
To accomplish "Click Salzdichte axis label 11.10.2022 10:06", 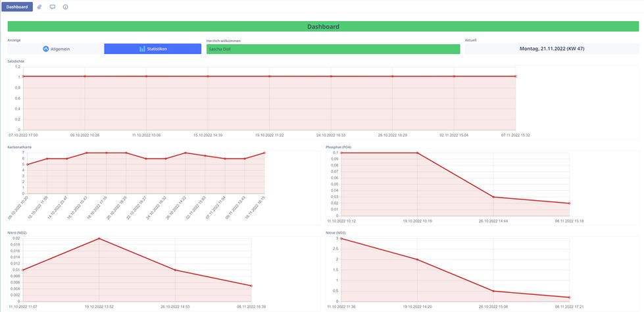I will tap(146, 135).
